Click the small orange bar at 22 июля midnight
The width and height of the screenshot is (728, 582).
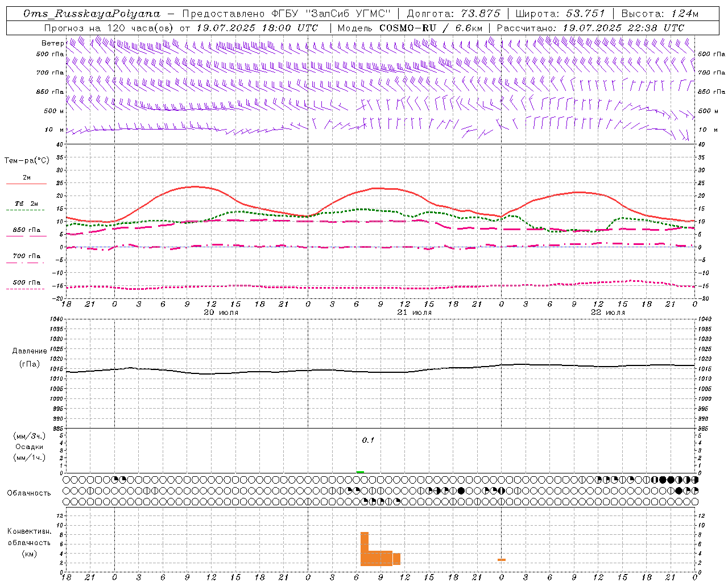(x=502, y=560)
